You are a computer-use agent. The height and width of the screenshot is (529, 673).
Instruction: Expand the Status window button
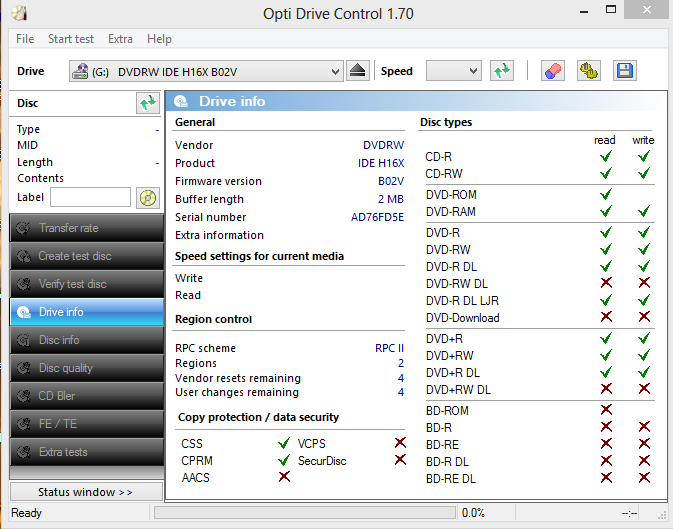tap(86, 492)
